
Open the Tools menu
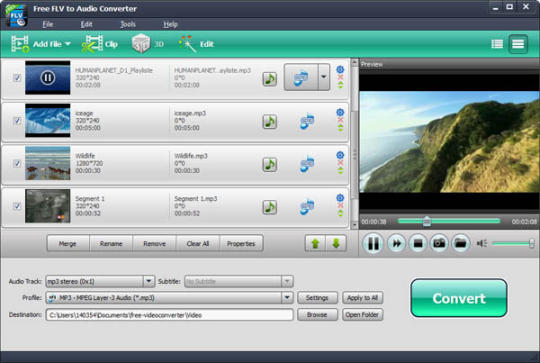(x=128, y=24)
